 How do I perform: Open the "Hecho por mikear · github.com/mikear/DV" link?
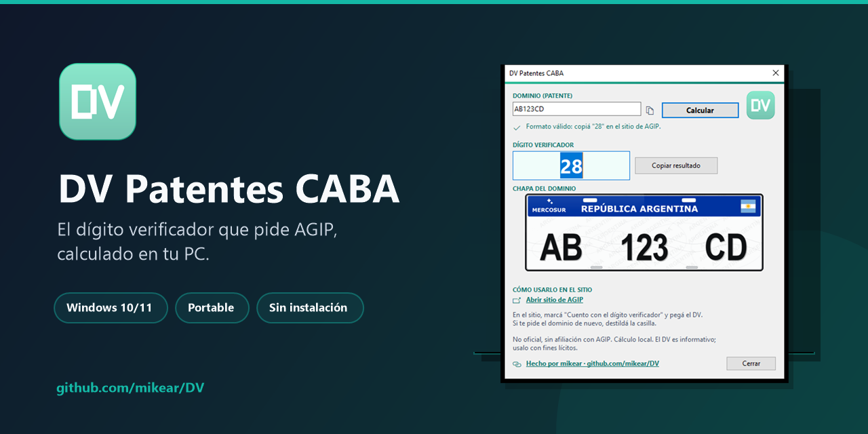(592, 363)
